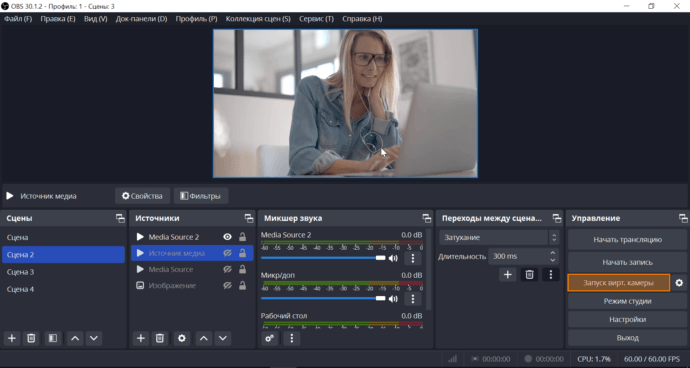
Task: Open transition properties three-dots menu
Action: click(x=551, y=274)
